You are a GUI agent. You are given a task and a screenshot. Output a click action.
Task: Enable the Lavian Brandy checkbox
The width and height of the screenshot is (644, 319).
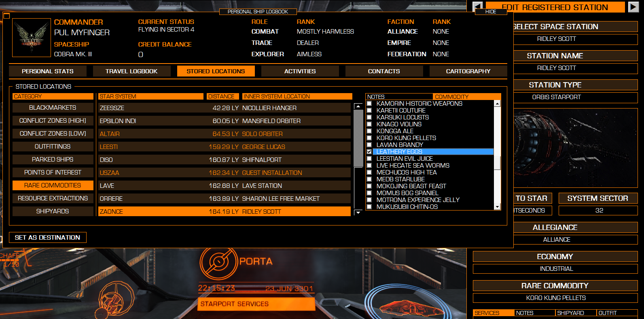369,145
